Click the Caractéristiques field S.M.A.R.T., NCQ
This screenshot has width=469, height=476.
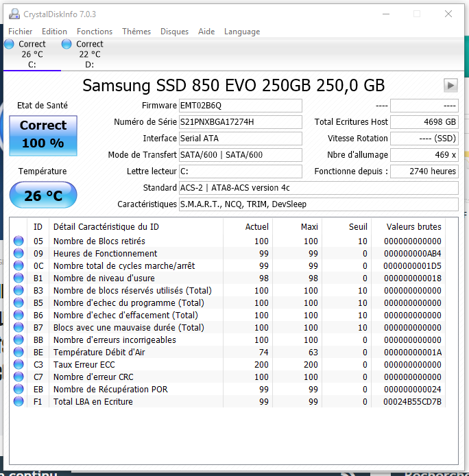coord(319,204)
